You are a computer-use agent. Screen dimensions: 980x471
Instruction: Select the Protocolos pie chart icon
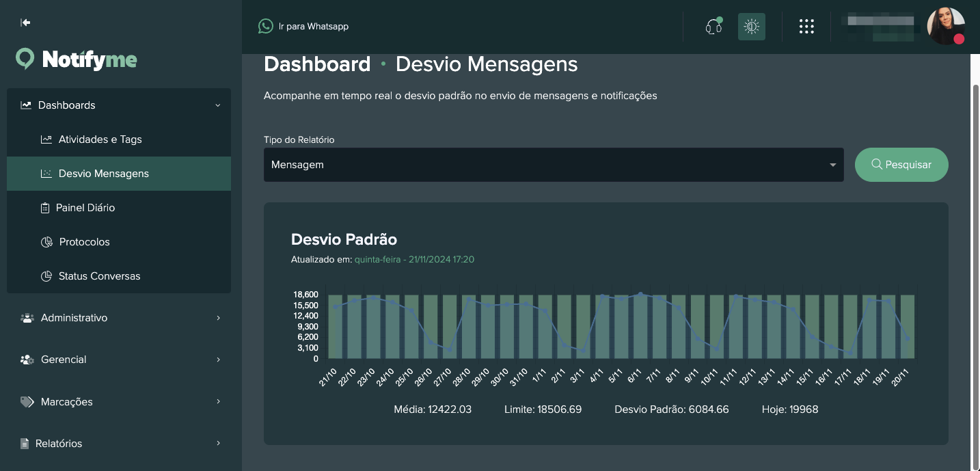tap(45, 241)
